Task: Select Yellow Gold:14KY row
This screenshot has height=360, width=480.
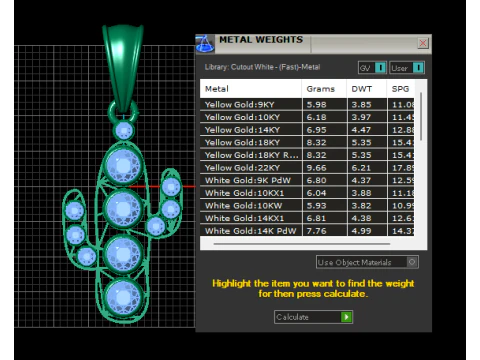Action: click(307, 130)
